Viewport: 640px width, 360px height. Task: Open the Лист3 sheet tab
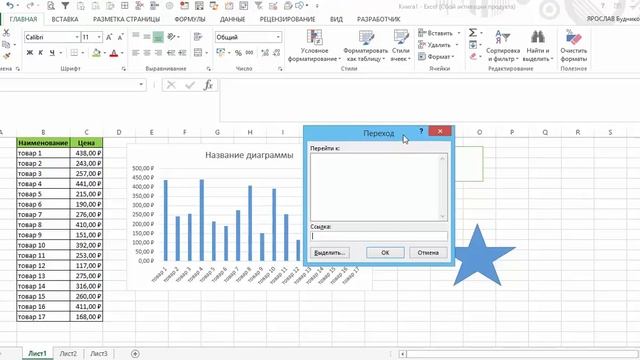(99, 353)
